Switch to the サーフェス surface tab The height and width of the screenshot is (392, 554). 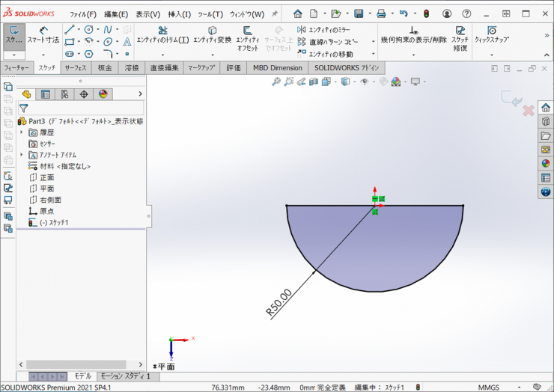coord(75,67)
